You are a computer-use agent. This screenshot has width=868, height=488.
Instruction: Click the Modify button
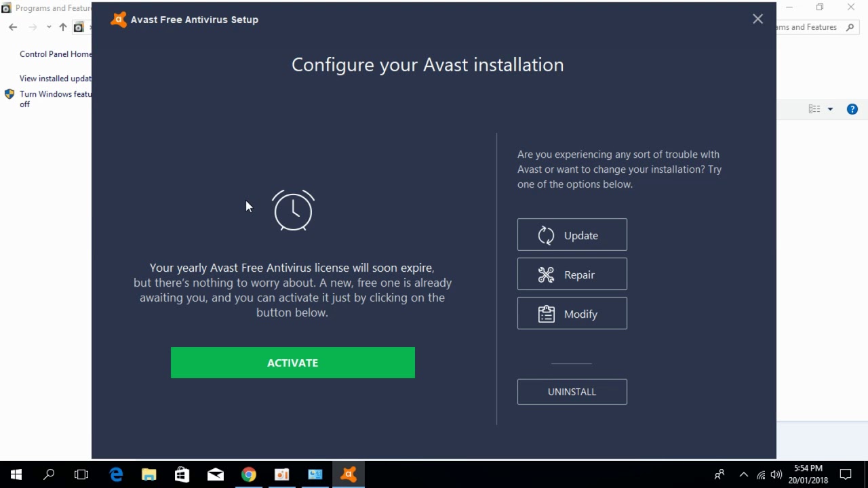[572, 313]
